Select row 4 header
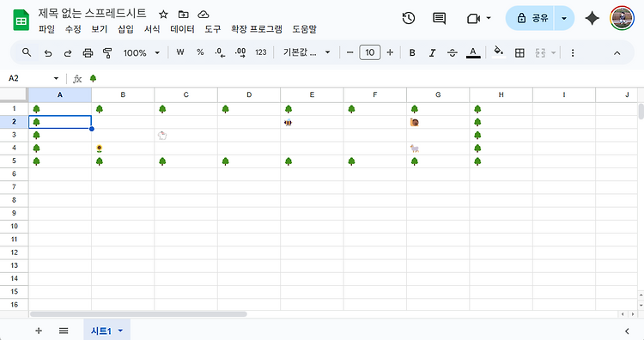Image resolution: width=644 pixels, height=340 pixels. click(x=14, y=148)
